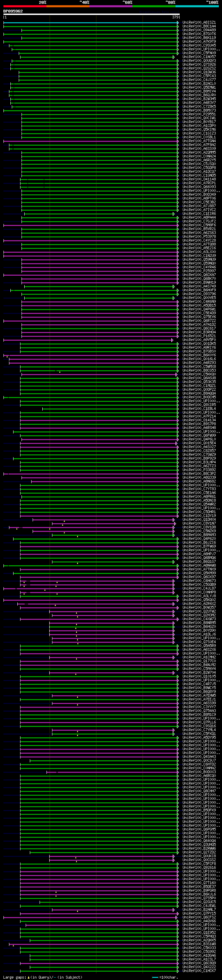Select the UniRef100_A8HPJ7 label

199,554
